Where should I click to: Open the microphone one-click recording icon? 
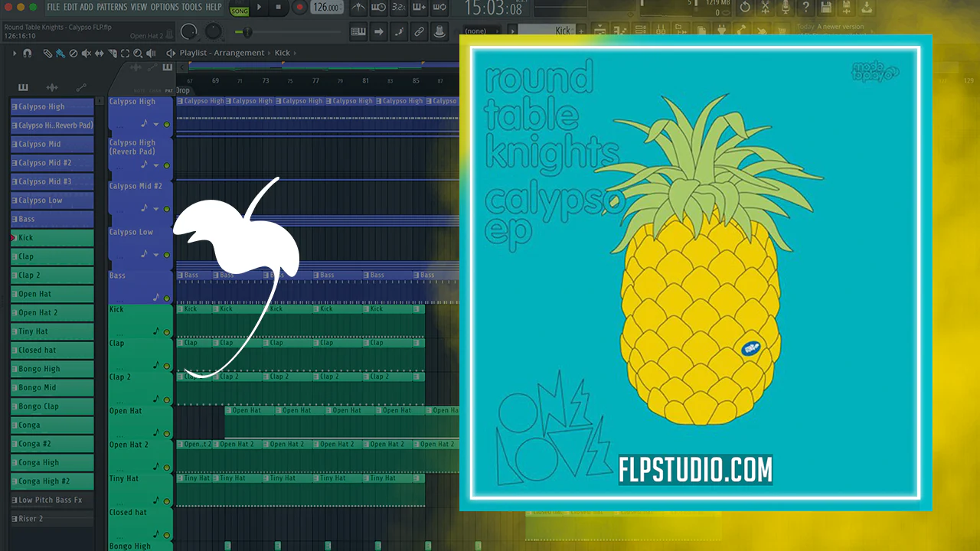785,8
